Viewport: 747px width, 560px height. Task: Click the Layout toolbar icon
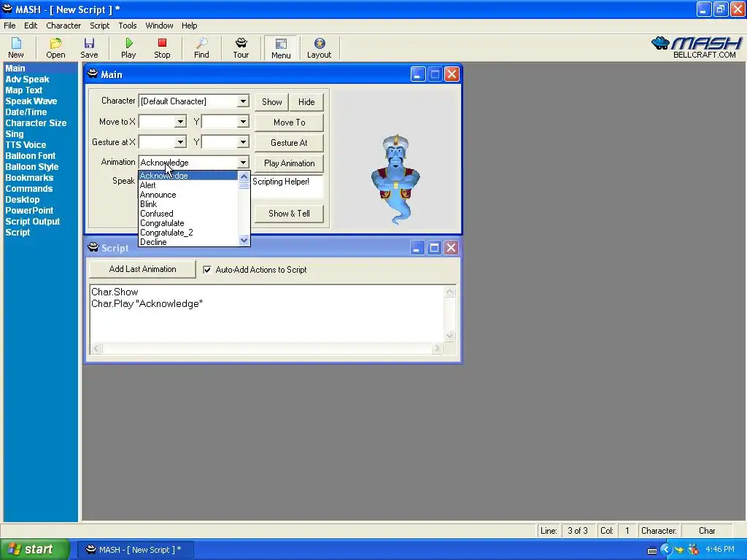[x=320, y=48]
